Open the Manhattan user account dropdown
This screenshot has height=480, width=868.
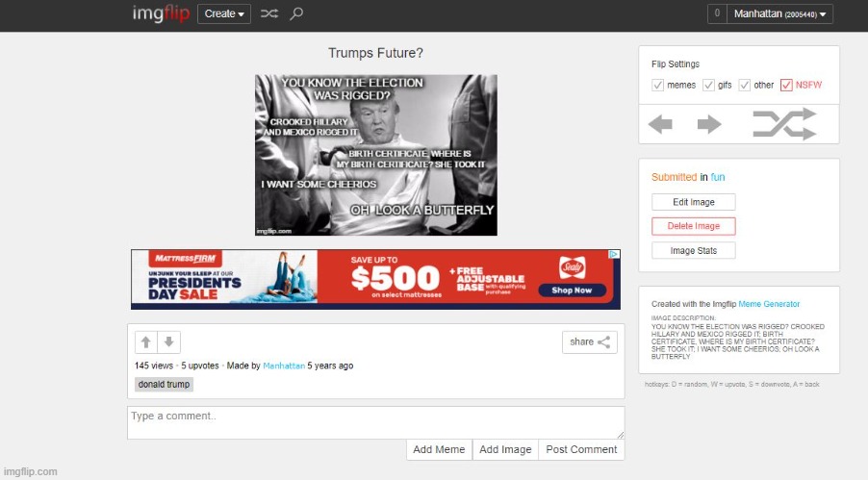(x=779, y=13)
